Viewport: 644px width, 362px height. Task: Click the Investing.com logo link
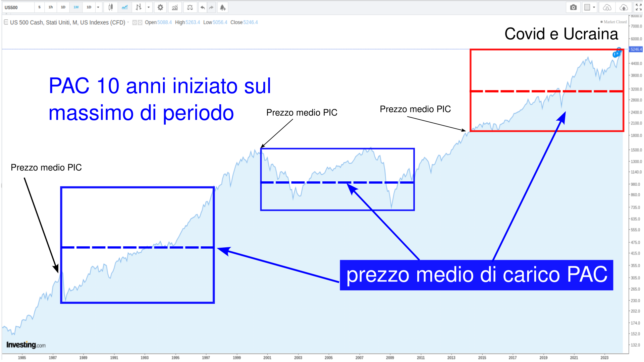coord(26,345)
